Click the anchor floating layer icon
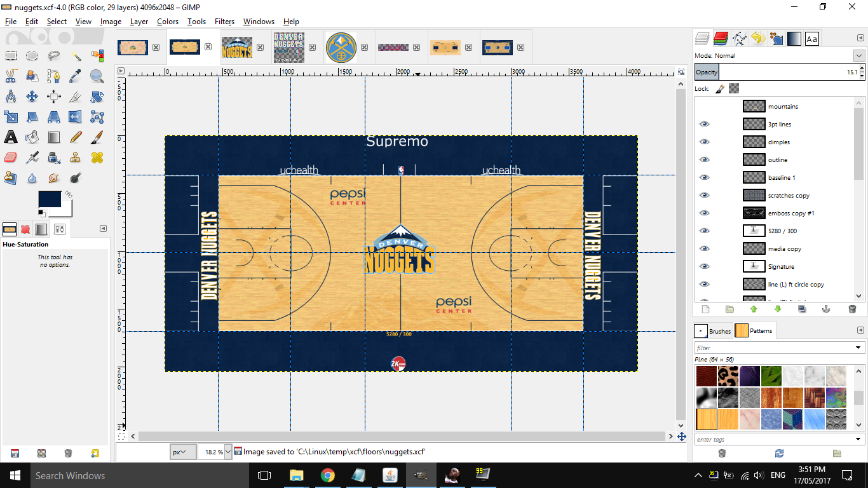The height and width of the screenshot is (488, 868). point(826,309)
